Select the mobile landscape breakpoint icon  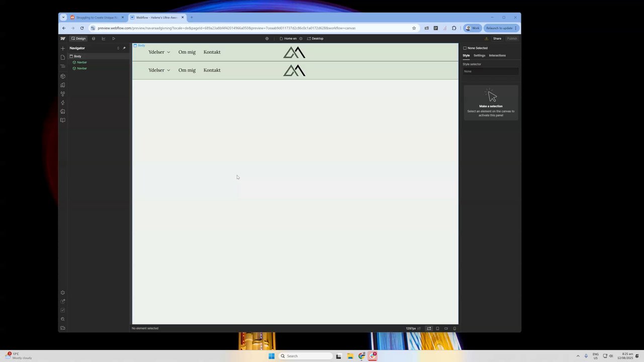446,328
